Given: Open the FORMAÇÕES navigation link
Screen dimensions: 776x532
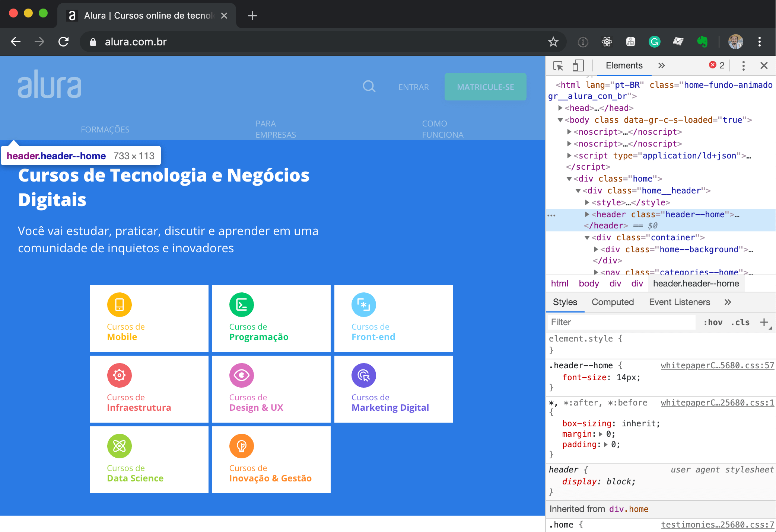Looking at the screenshot, I should 105,129.
